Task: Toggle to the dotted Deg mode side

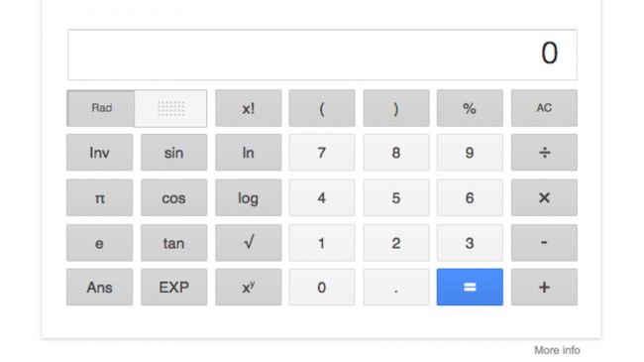Action: click(x=170, y=108)
